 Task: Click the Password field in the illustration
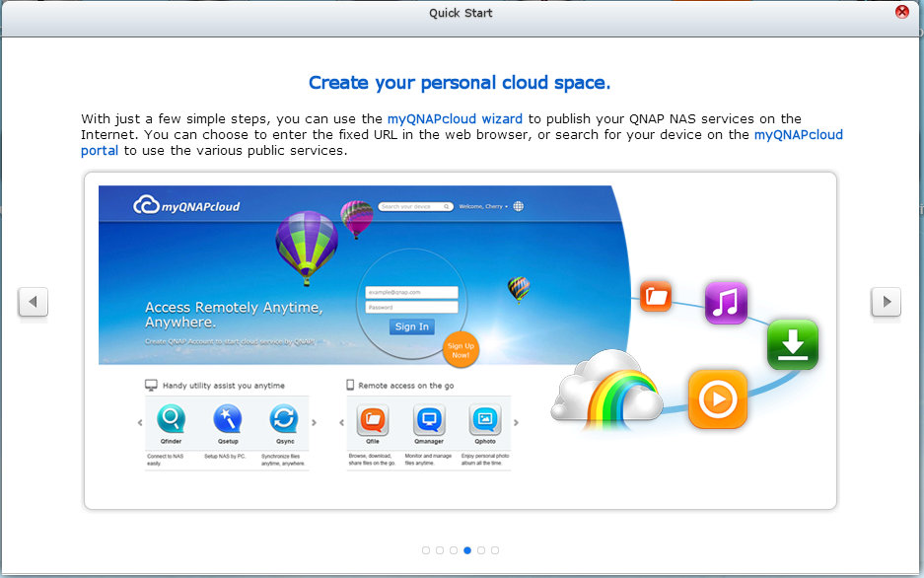(411, 307)
